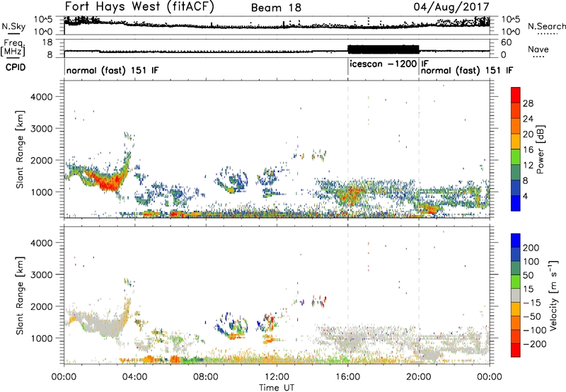Click the date '04/Aug/2017'
The height and width of the screenshot is (392, 566).
pyautogui.click(x=451, y=7)
